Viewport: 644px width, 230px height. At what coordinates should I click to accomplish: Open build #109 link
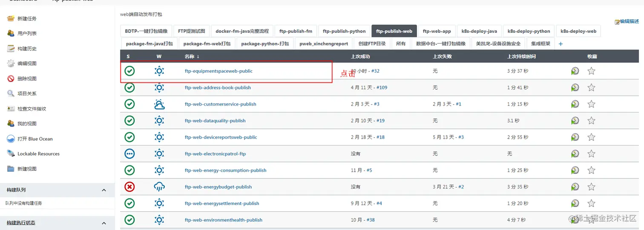click(x=382, y=88)
